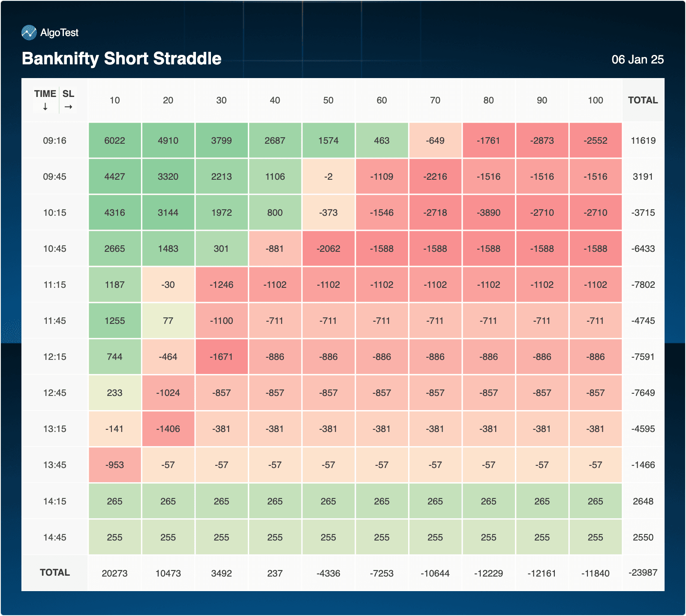Screen dimensions: 686x616
Task: Click the 20273 column total
Action: [x=114, y=574]
